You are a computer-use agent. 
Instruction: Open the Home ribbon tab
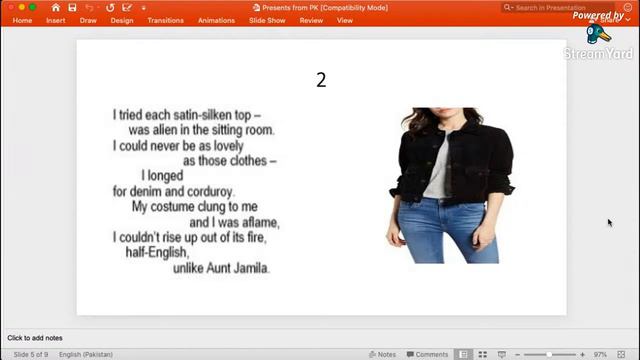[x=22, y=20]
